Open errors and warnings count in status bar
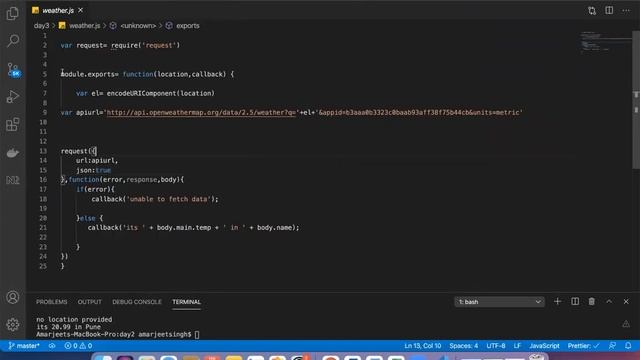This screenshot has height=360, width=640. 78,346
